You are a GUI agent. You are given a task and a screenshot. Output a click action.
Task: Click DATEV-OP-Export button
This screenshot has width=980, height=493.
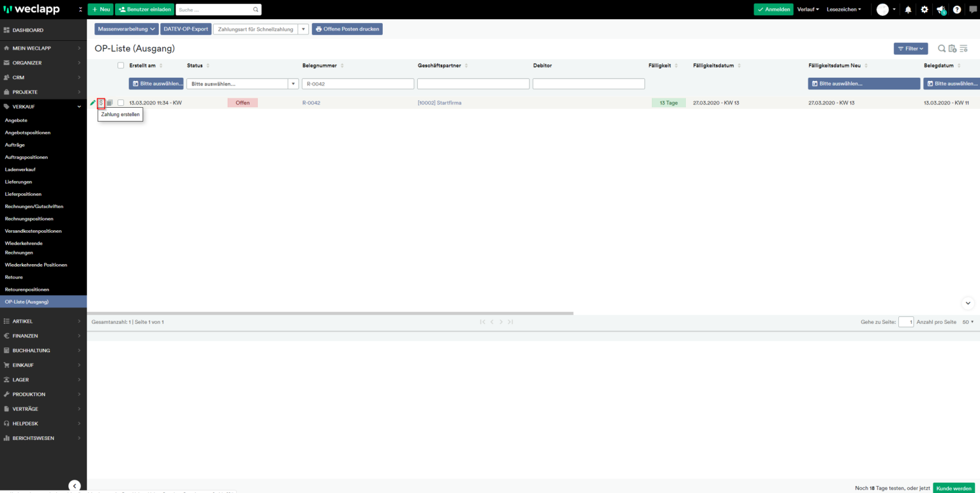click(186, 29)
